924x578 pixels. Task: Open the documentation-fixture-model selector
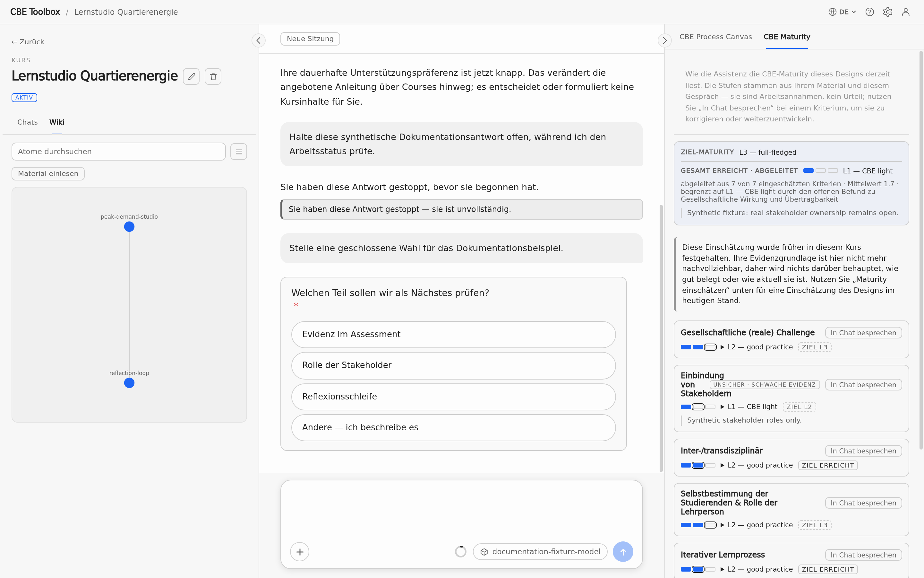point(540,552)
